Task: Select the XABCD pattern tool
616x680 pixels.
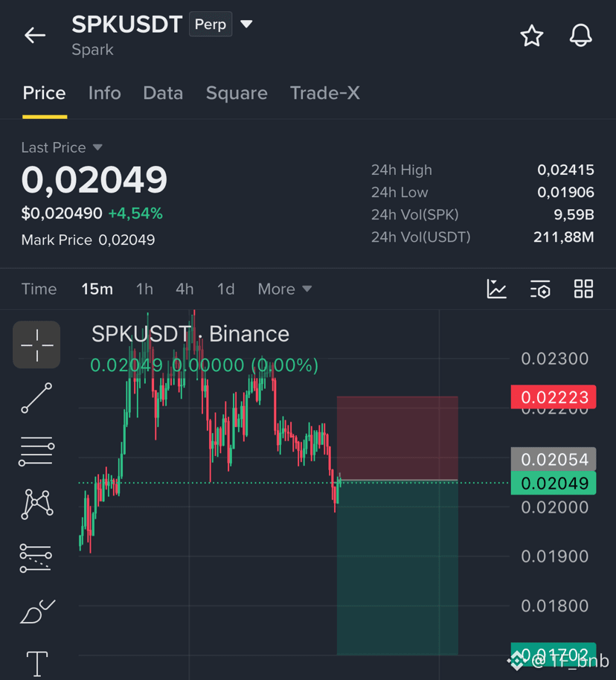Action: tap(37, 504)
